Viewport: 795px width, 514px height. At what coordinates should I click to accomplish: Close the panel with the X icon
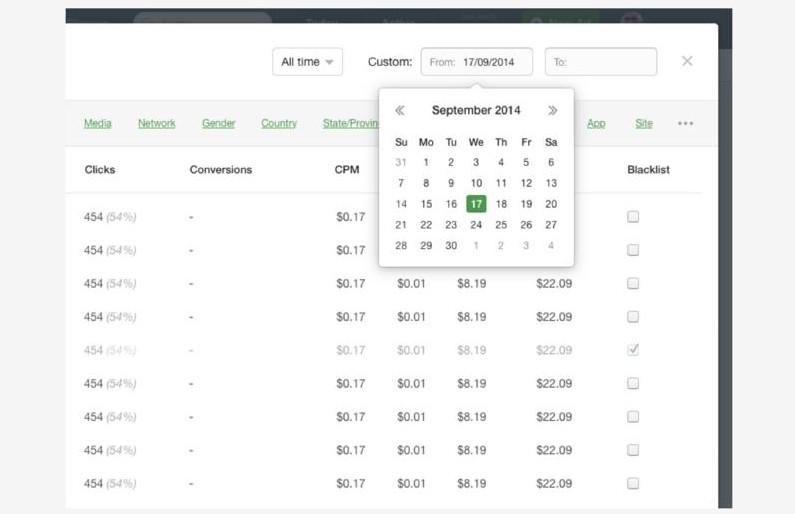(x=687, y=61)
